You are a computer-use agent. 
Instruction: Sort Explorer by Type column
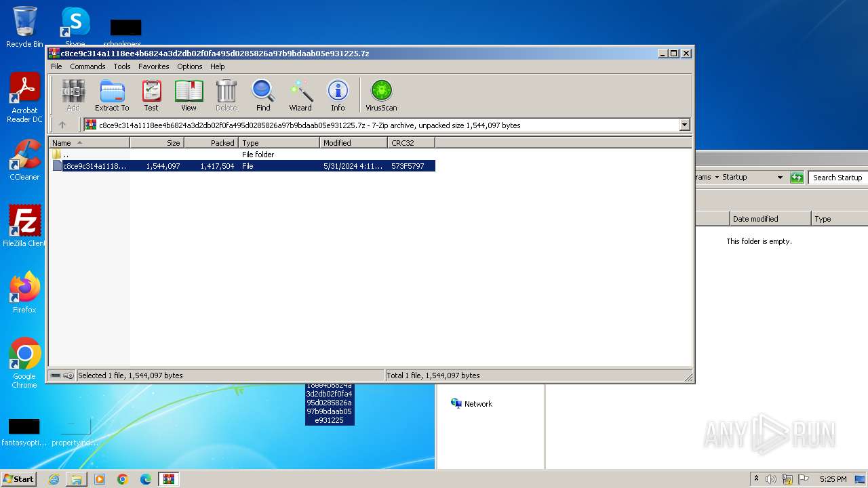pyautogui.click(x=840, y=219)
